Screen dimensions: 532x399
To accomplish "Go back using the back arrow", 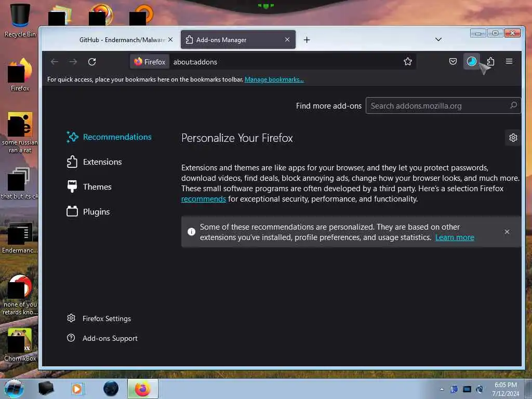I will point(54,62).
